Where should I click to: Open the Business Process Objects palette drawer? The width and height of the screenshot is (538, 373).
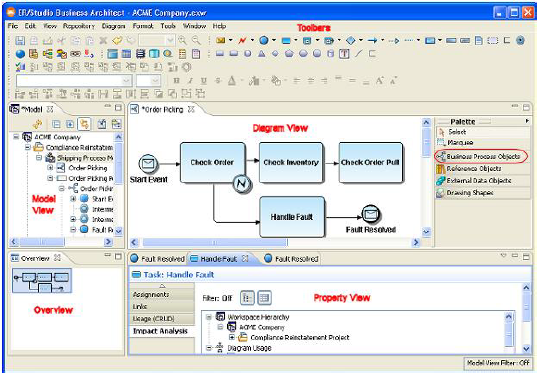(482, 156)
